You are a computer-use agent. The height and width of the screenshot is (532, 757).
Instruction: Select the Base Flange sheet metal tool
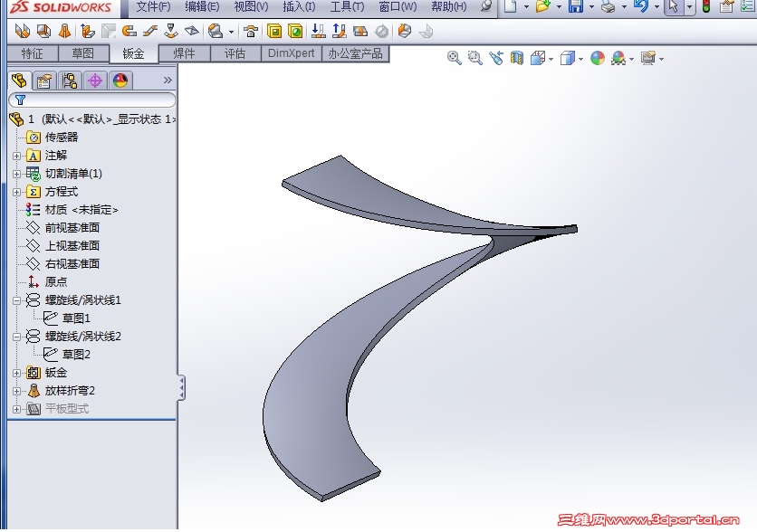[x=23, y=32]
